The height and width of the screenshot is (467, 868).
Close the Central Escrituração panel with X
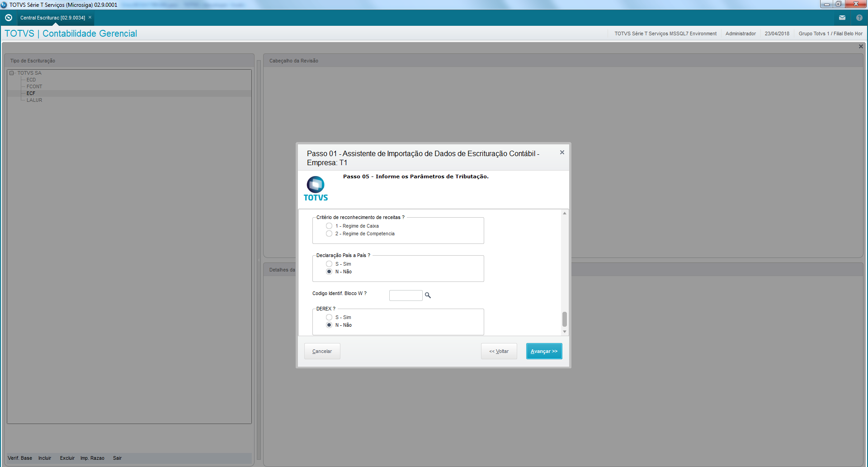pos(861,47)
